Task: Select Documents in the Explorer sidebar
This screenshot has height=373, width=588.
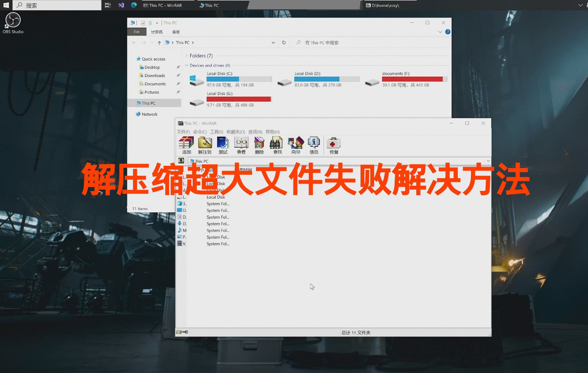Action: click(x=152, y=84)
